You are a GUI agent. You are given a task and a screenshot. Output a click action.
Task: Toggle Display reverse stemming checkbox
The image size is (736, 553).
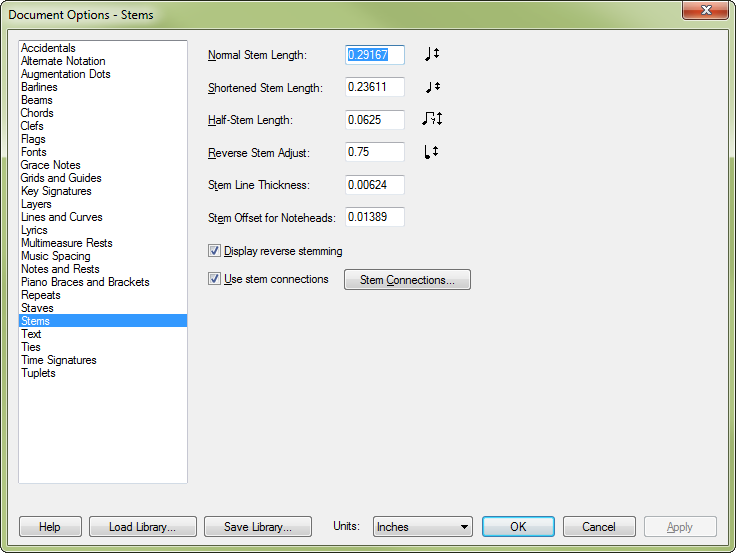214,251
